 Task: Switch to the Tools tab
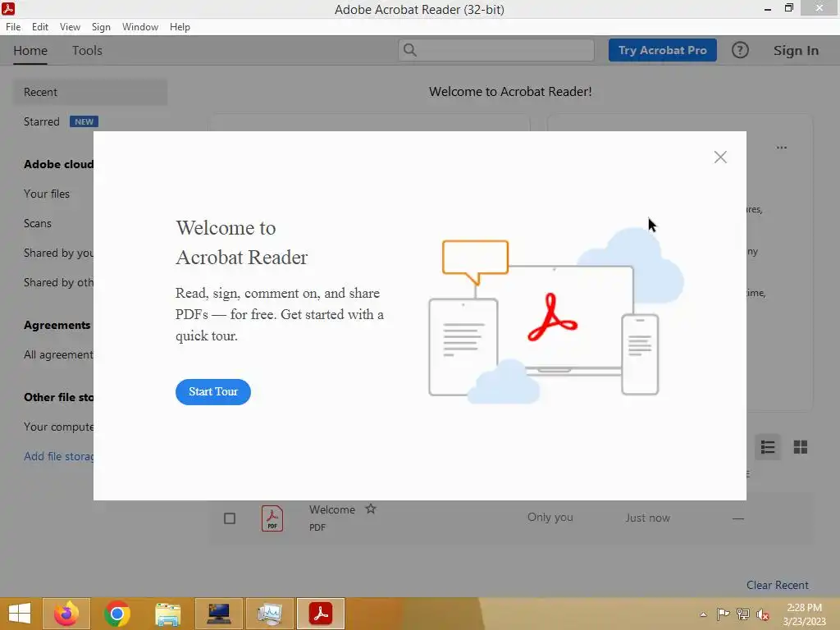87,50
